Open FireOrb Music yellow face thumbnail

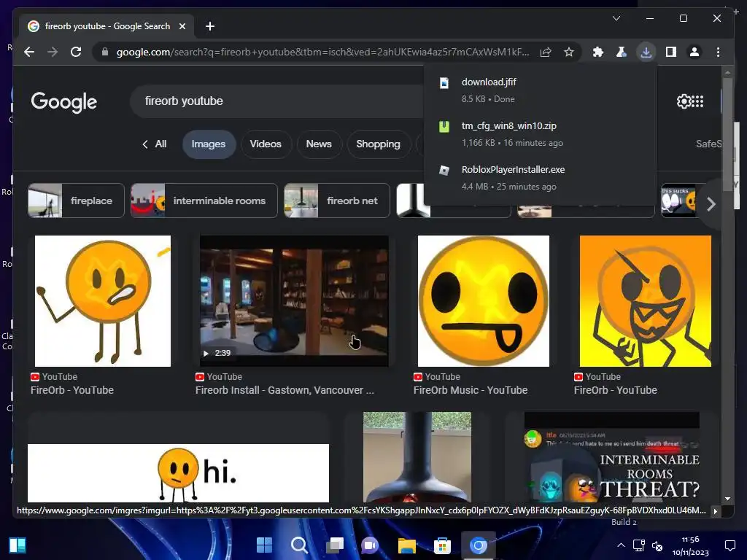[484, 301]
